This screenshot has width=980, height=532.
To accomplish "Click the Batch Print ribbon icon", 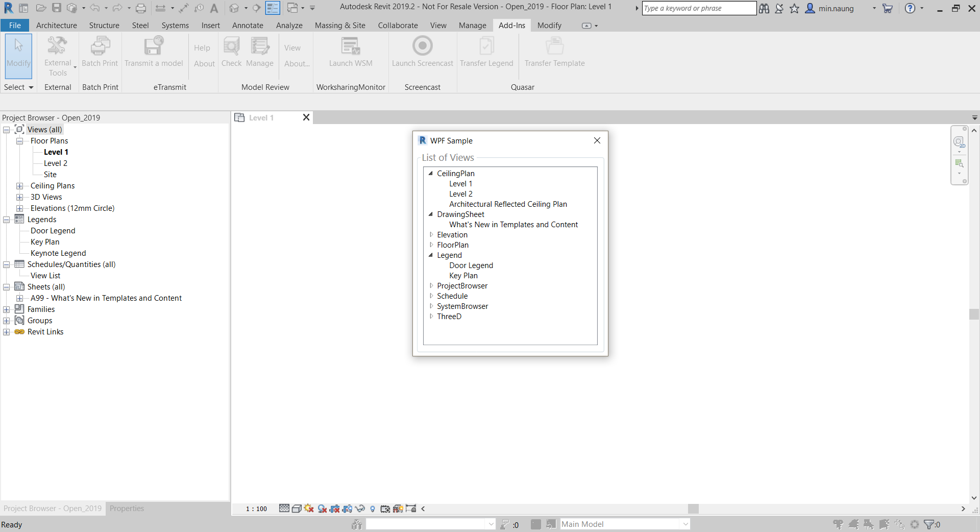I will click(100, 46).
